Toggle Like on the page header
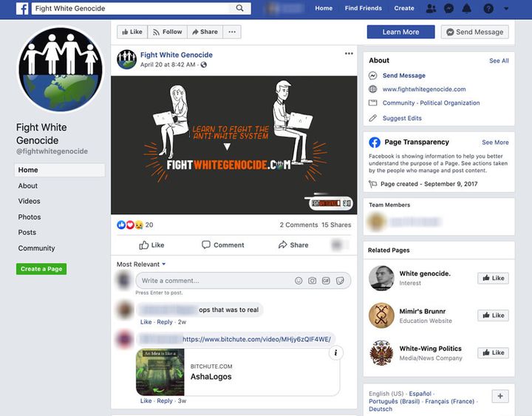This screenshot has width=532, height=416. [132, 32]
